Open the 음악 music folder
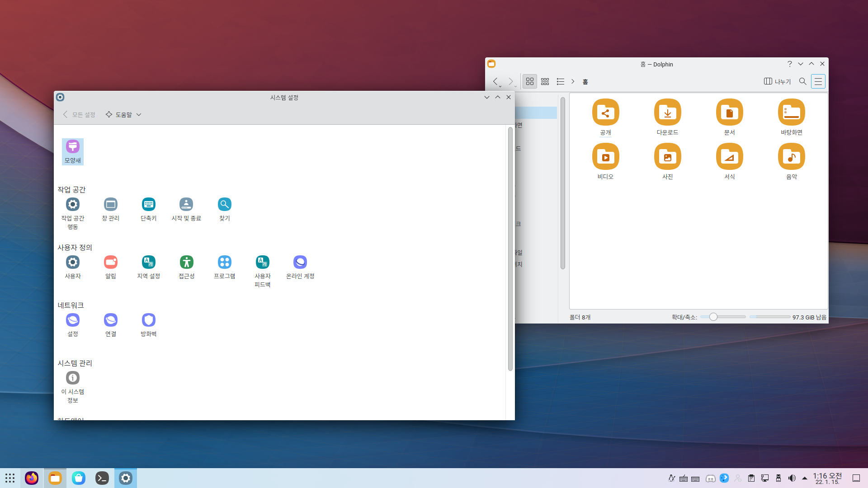Image resolution: width=868 pixels, height=488 pixels. tap(791, 161)
